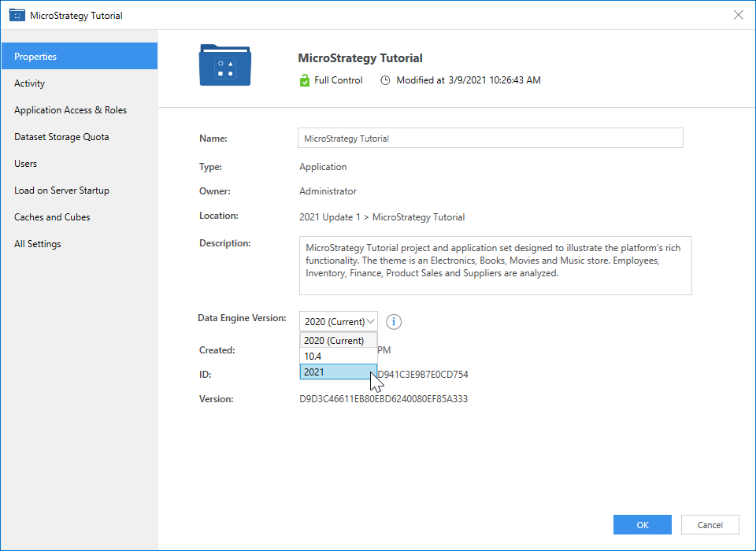Confirm changes with the OK button
Screen dimensions: 756x551
click(642, 524)
